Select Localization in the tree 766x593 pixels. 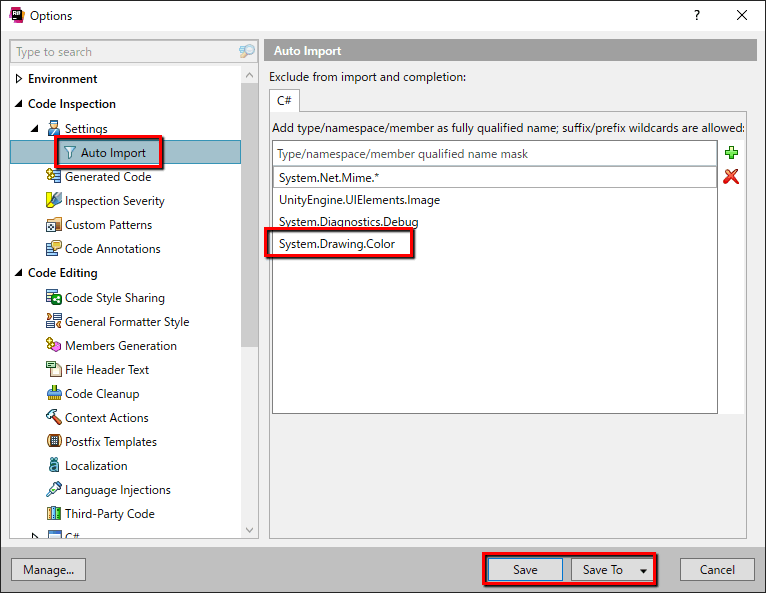[x=96, y=466]
